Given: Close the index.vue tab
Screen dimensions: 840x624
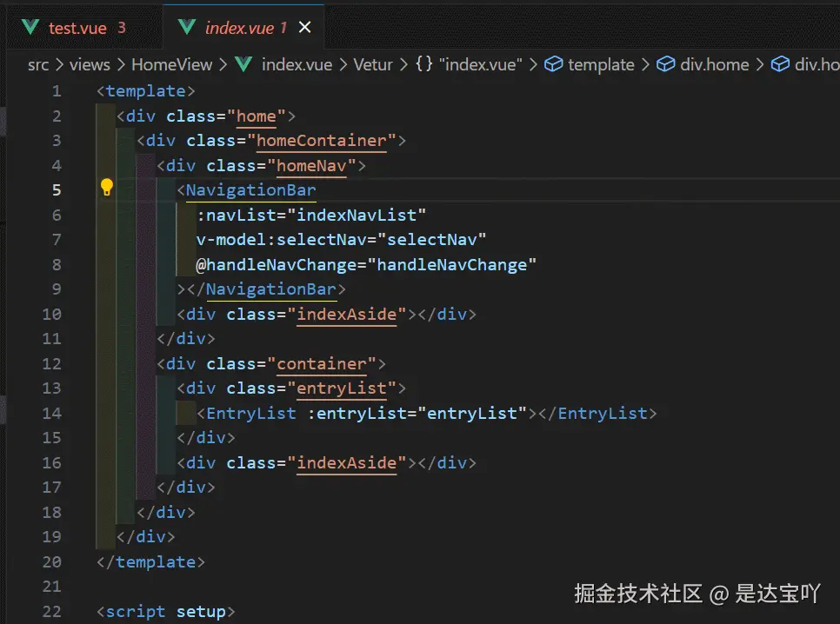Looking at the screenshot, I should point(304,27).
